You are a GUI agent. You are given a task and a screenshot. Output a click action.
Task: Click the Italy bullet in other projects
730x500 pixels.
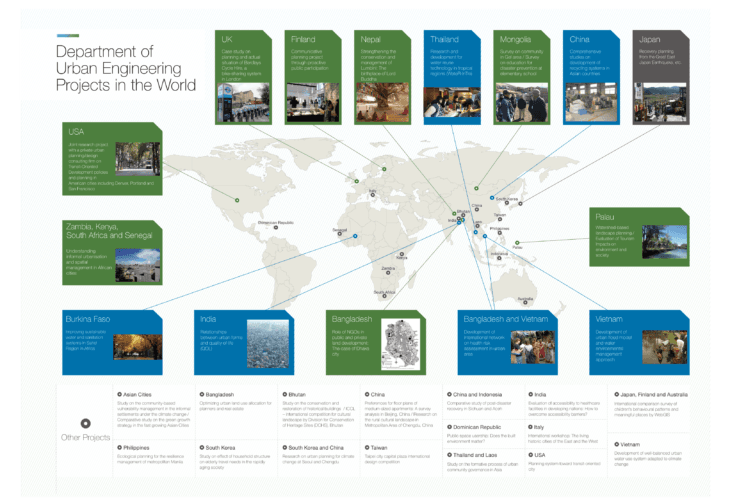click(x=530, y=426)
